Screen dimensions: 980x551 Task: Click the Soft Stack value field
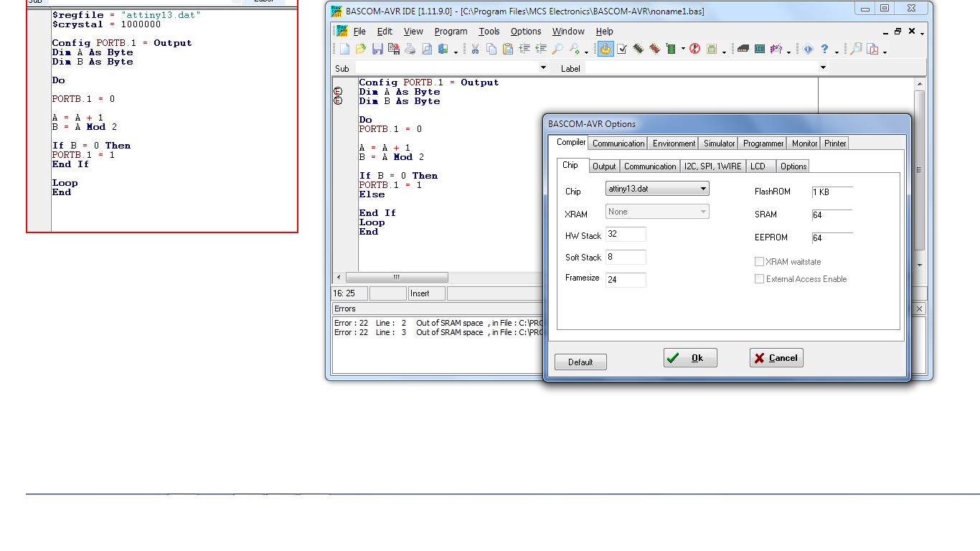click(x=626, y=257)
